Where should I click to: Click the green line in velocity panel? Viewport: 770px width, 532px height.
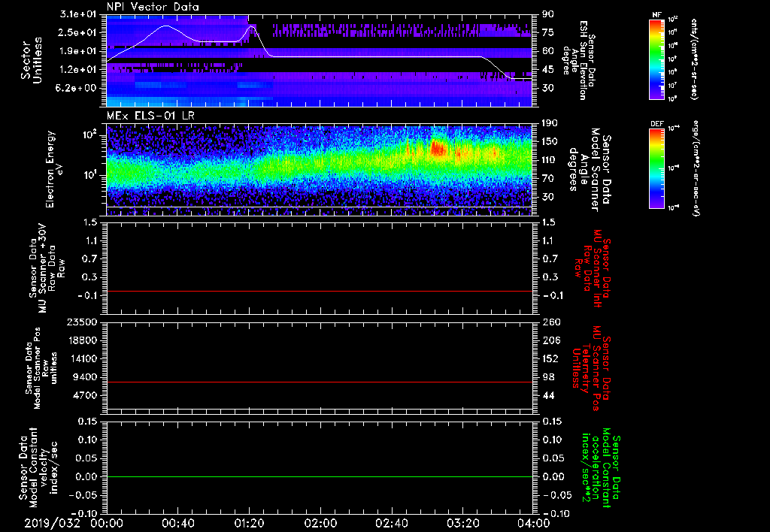[x=319, y=476]
